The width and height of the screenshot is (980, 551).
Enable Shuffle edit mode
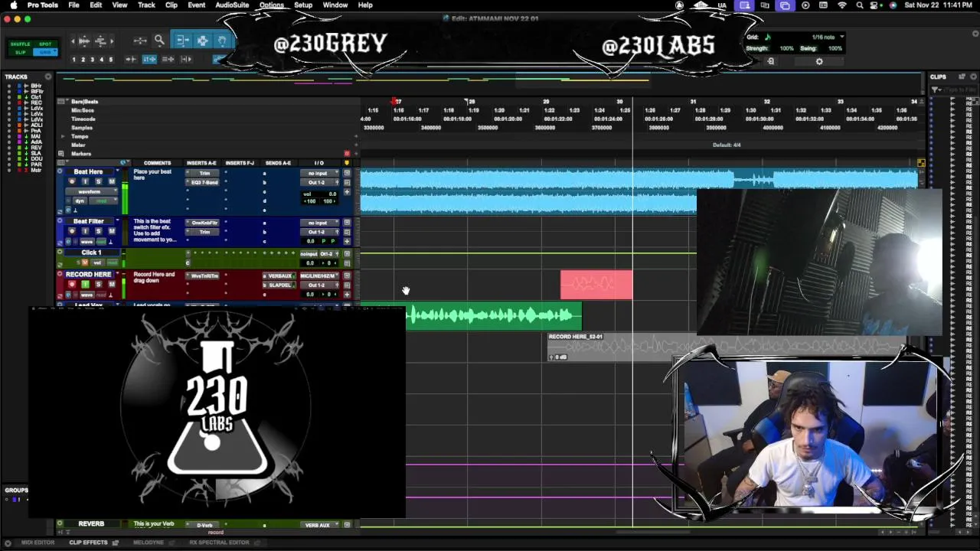[x=20, y=44]
